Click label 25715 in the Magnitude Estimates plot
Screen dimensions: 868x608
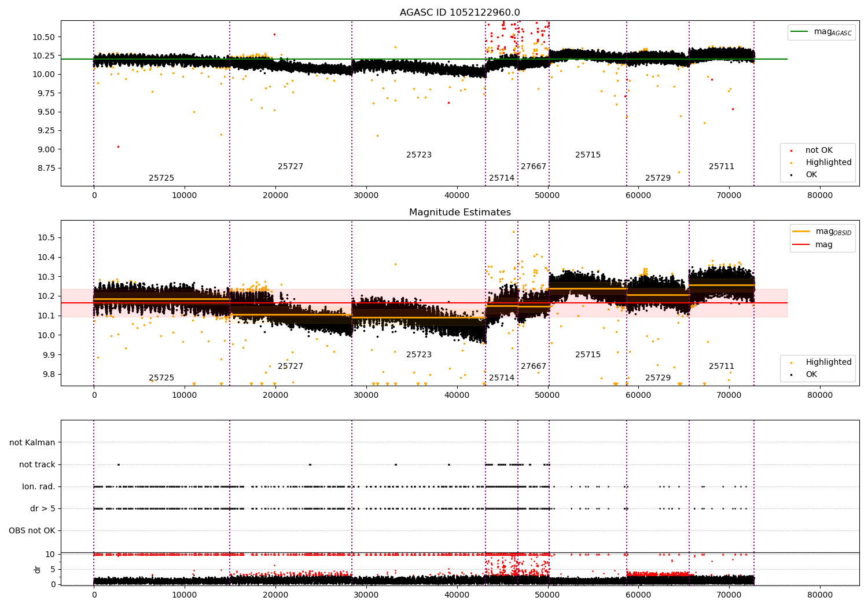588,355
